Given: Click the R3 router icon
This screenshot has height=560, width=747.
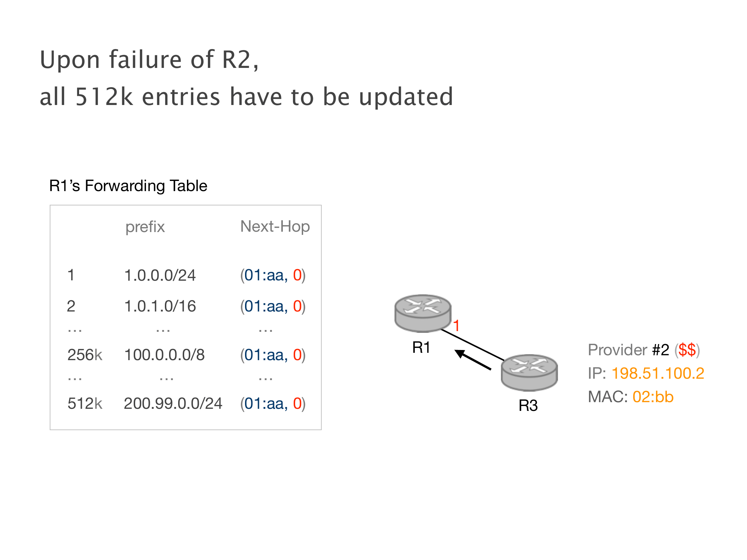Looking at the screenshot, I should (x=529, y=372).
